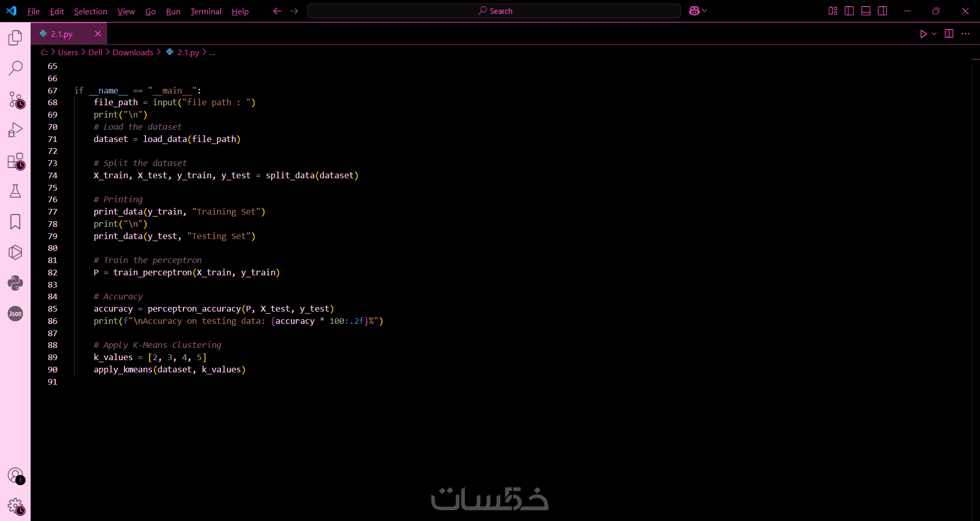Click the command center Search box
The height and width of the screenshot is (521, 980).
click(x=494, y=11)
